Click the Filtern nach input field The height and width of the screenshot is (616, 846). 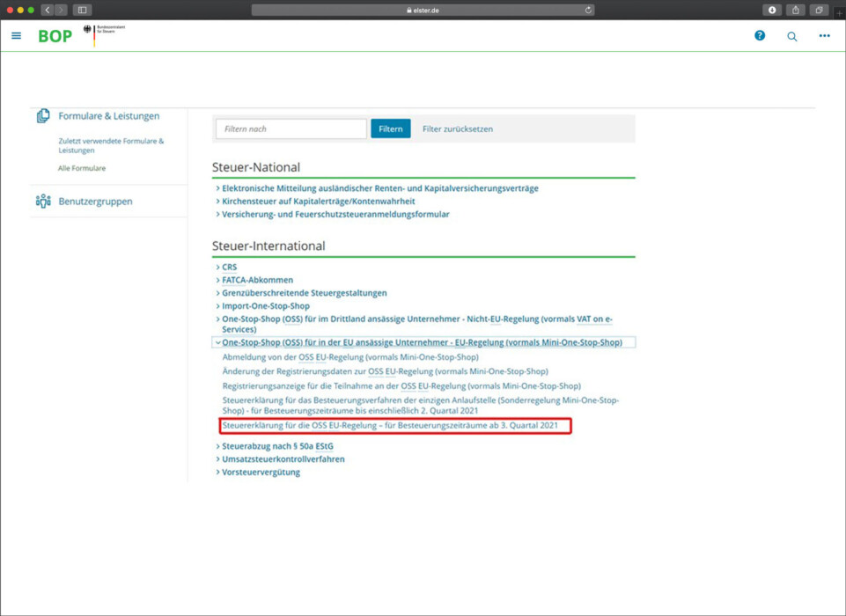pos(291,128)
